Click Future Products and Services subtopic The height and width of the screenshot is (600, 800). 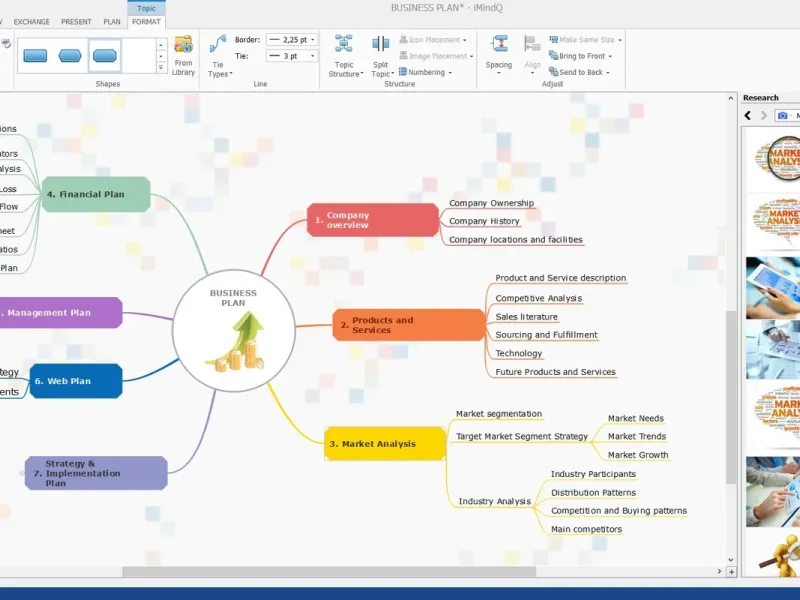tap(556, 372)
